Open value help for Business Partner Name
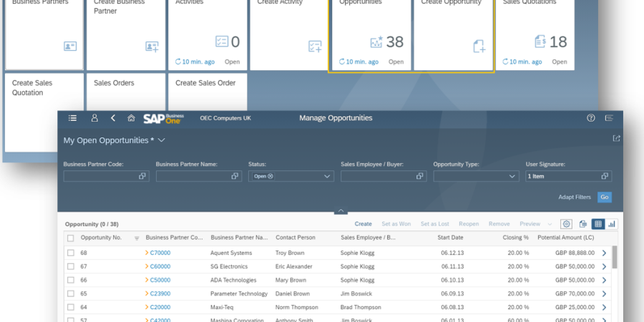 click(x=235, y=176)
